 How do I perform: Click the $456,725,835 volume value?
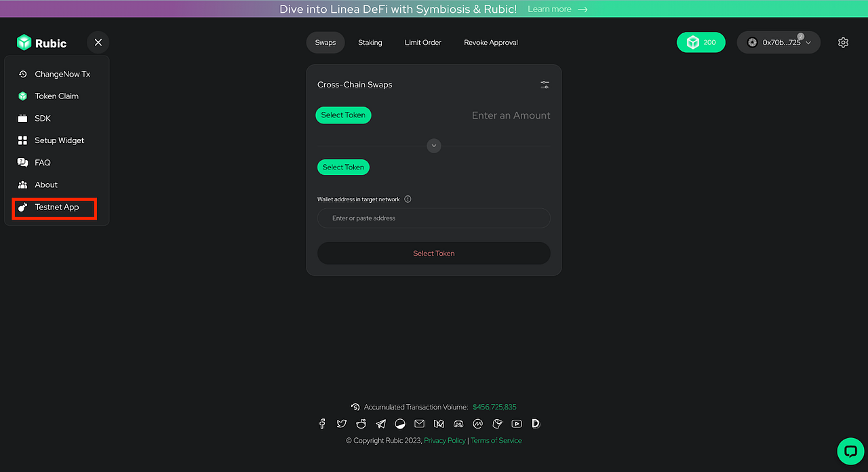[x=494, y=407]
